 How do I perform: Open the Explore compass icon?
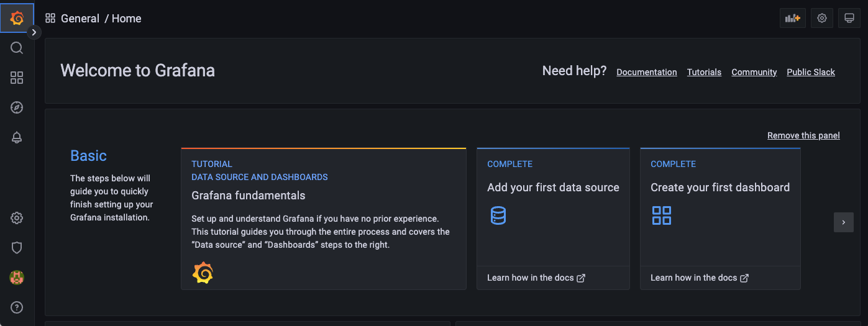pyautogui.click(x=17, y=107)
